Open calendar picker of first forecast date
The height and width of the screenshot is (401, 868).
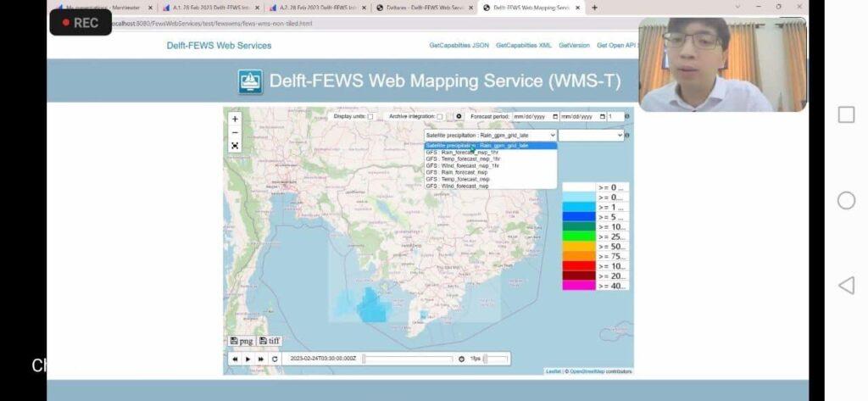[x=554, y=117]
